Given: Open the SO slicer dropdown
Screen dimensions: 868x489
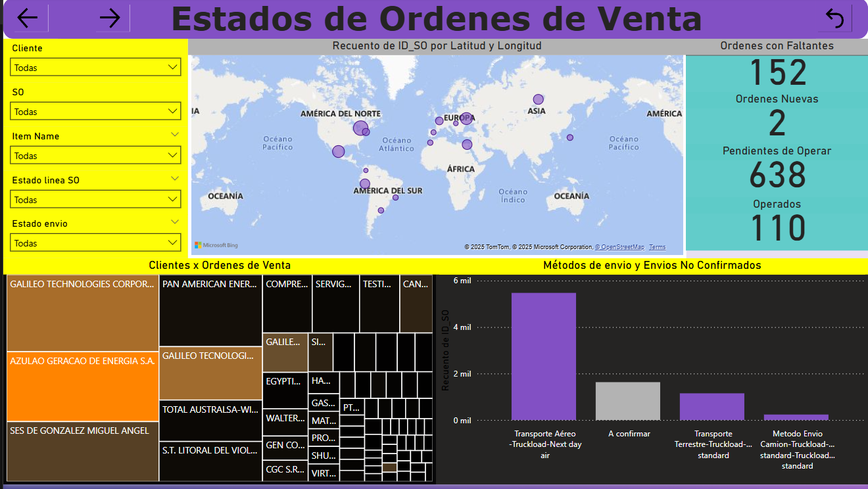Looking at the screenshot, I should pos(95,111).
